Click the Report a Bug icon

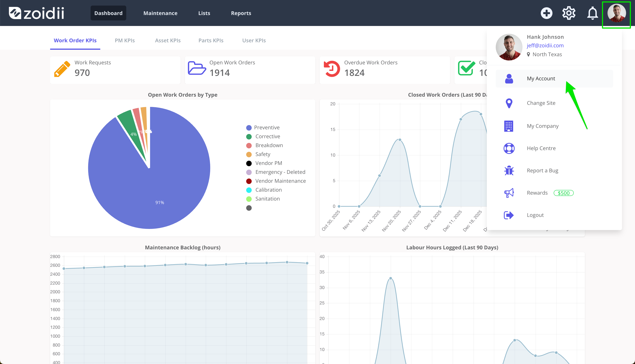click(x=509, y=170)
